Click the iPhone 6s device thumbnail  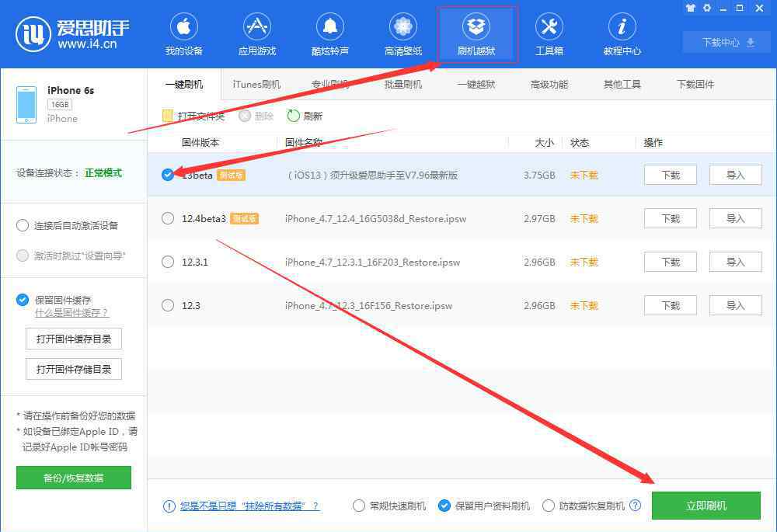(x=26, y=105)
